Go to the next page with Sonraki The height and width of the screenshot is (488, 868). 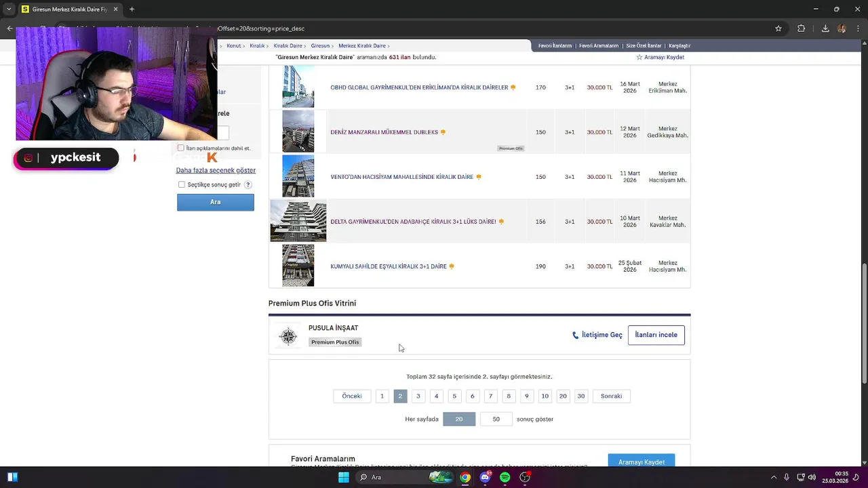tap(611, 396)
